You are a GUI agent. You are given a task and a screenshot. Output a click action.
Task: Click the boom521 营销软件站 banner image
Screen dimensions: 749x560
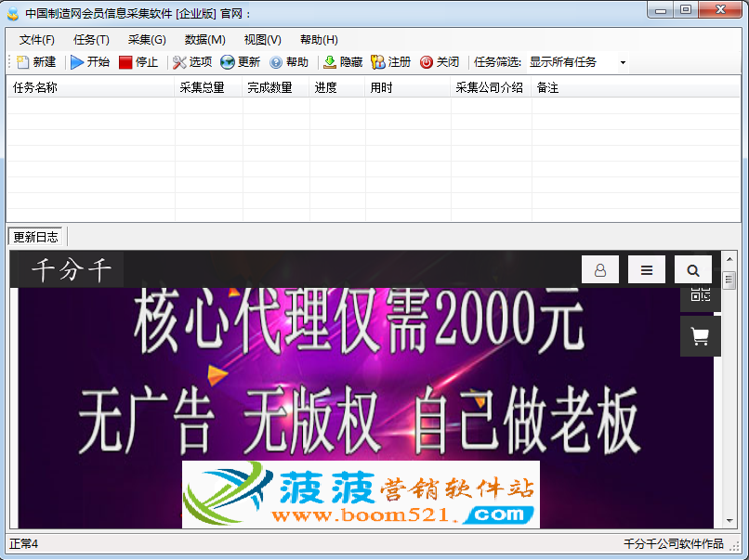click(x=361, y=494)
